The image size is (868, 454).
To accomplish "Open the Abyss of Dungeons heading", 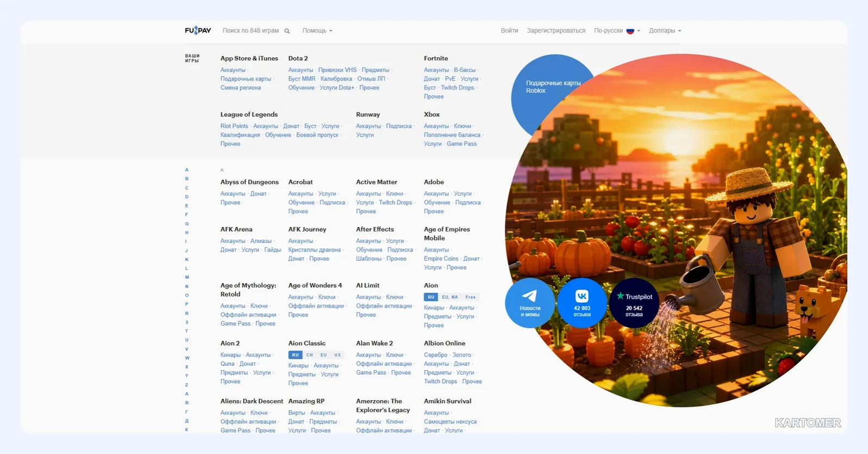I will 250,182.
